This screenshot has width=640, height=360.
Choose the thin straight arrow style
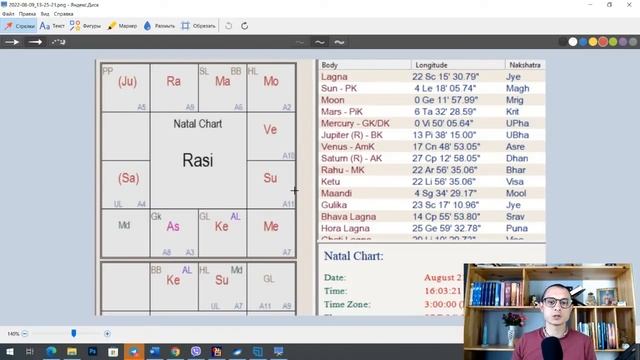click(12, 42)
